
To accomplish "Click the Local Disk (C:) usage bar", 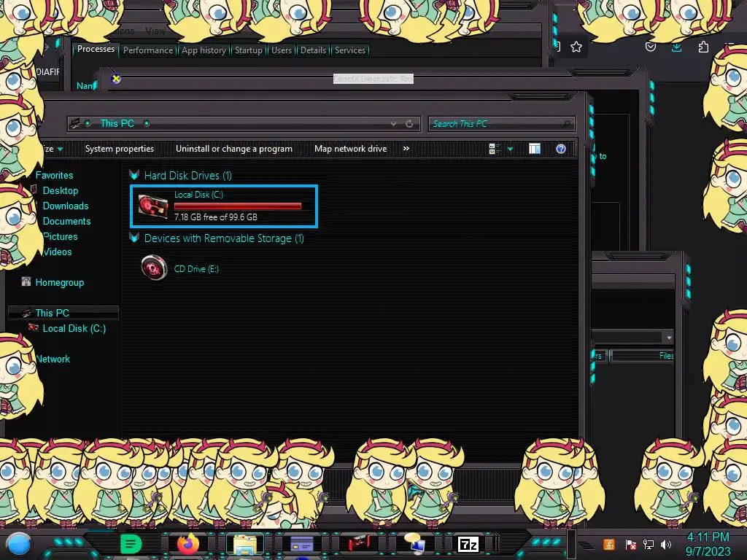I will coord(238,206).
